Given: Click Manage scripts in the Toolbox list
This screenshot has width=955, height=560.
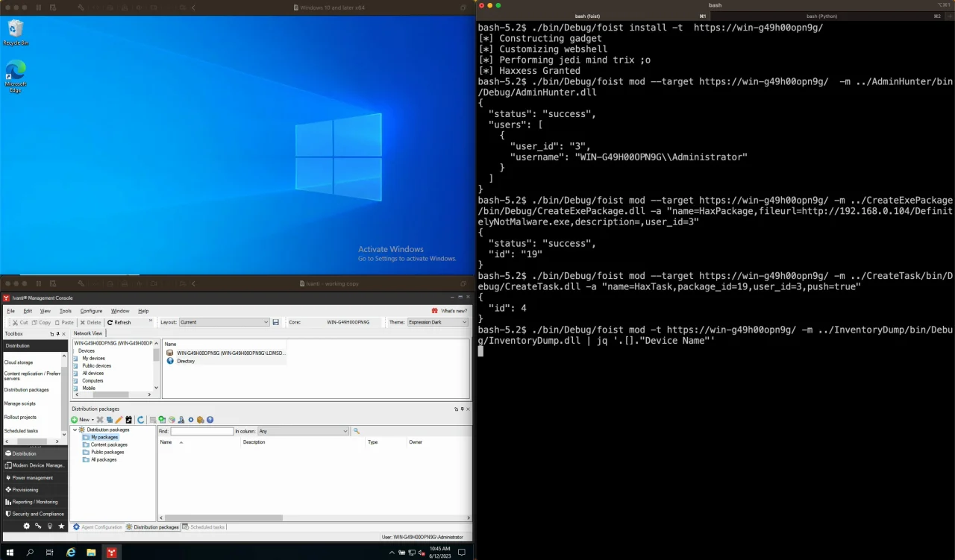Looking at the screenshot, I should [20, 403].
